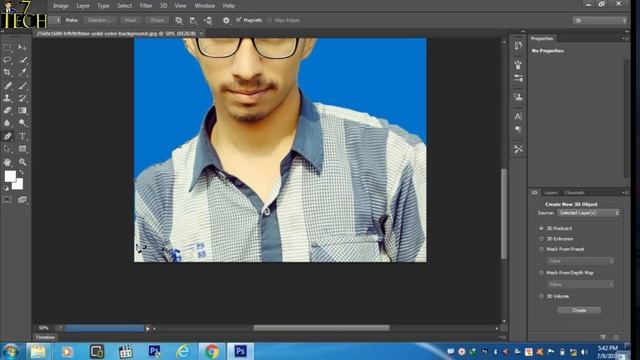The height and width of the screenshot is (360, 640).
Task: Open the Layer menu
Action: [x=83, y=6]
